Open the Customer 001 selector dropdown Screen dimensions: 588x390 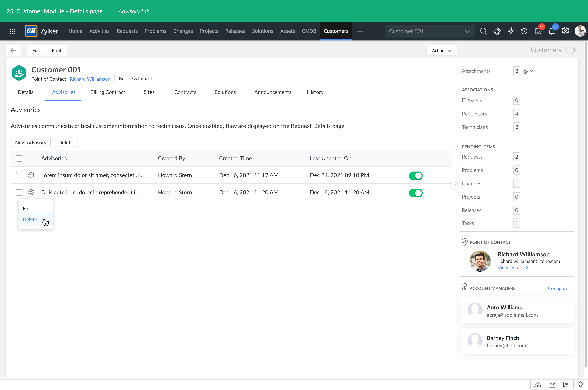point(430,31)
